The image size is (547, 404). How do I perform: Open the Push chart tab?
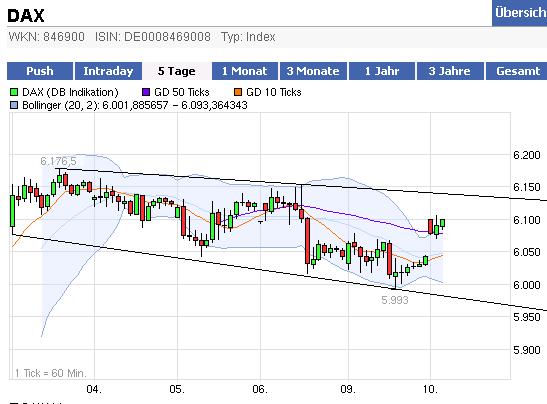pyautogui.click(x=40, y=71)
